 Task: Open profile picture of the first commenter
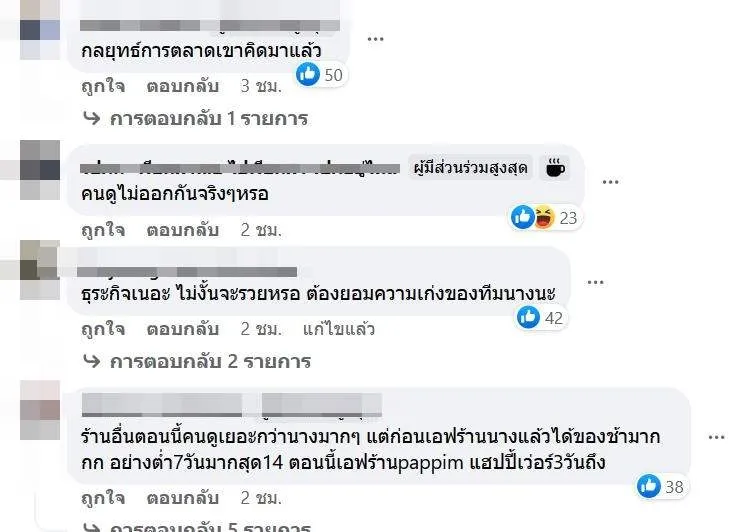[40, 30]
